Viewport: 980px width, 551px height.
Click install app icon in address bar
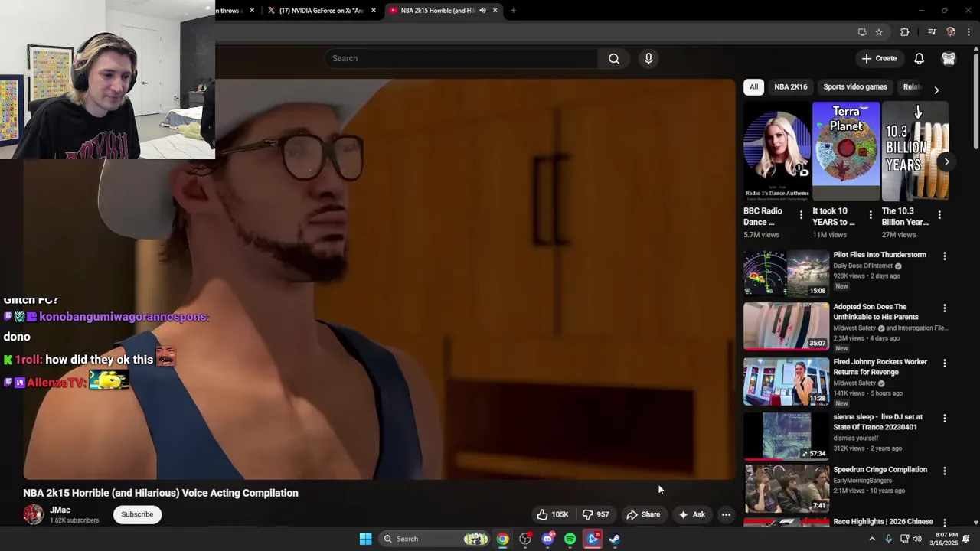(862, 32)
